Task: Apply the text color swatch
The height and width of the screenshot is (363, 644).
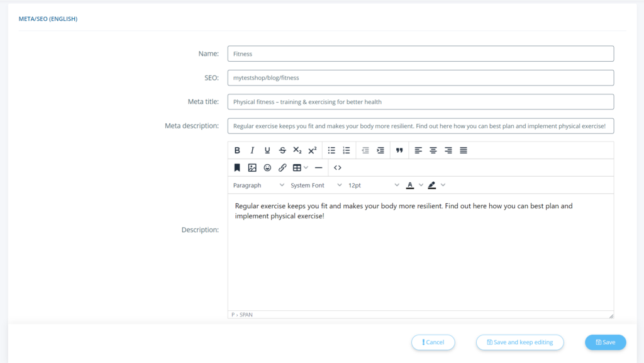Action: pos(410,186)
